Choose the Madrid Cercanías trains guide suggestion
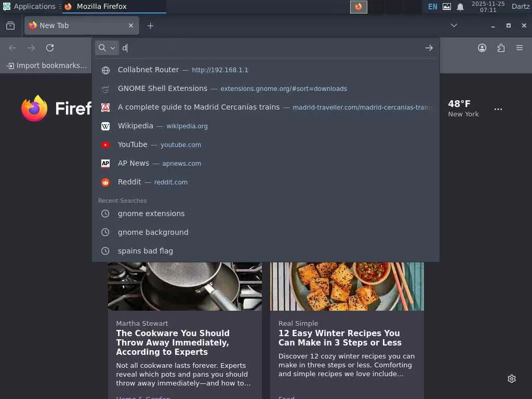This screenshot has height=399, width=532. [x=265, y=107]
